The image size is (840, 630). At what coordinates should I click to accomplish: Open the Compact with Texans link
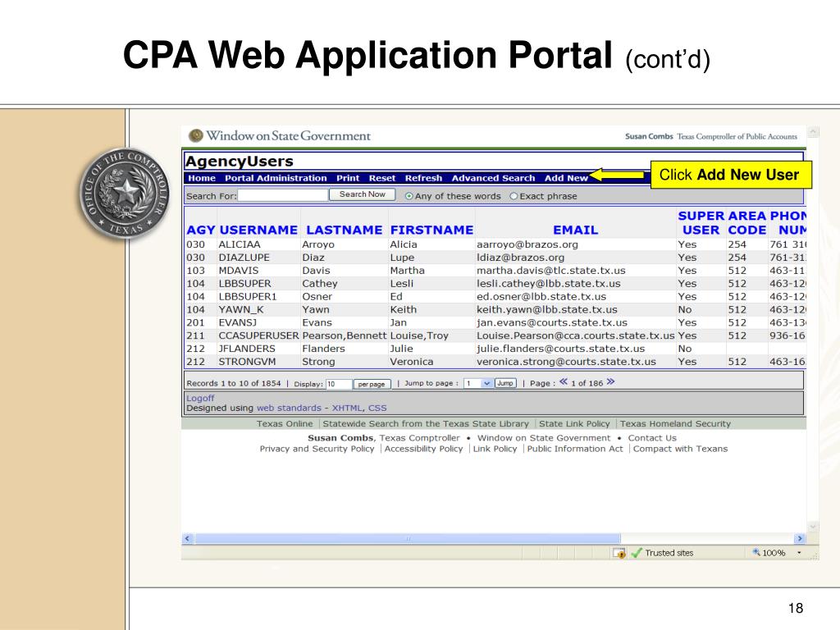point(680,449)
